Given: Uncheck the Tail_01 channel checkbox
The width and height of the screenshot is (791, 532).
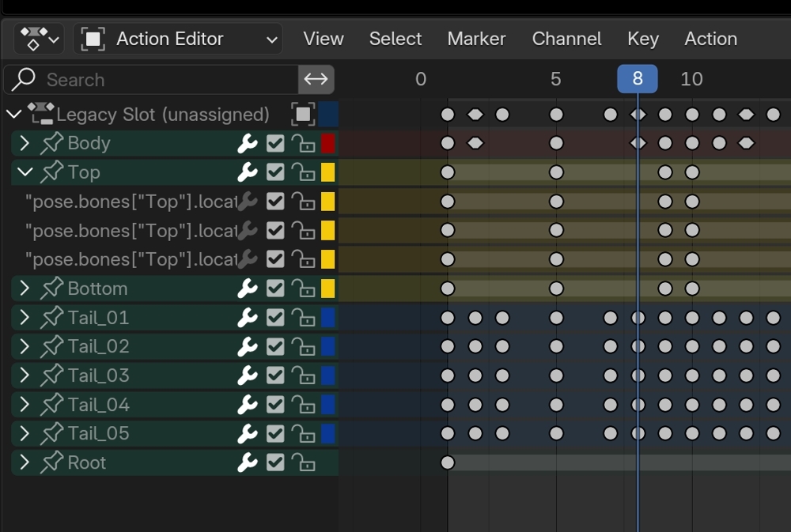Looking at the screenshot, I should pyautogui.click(x=275, y=319).
